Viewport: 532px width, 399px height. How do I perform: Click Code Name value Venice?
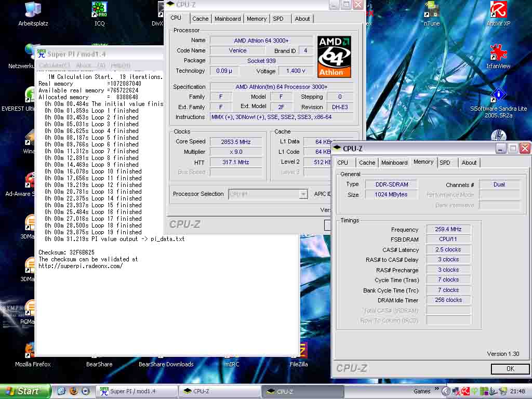click(x=237, y=50)
